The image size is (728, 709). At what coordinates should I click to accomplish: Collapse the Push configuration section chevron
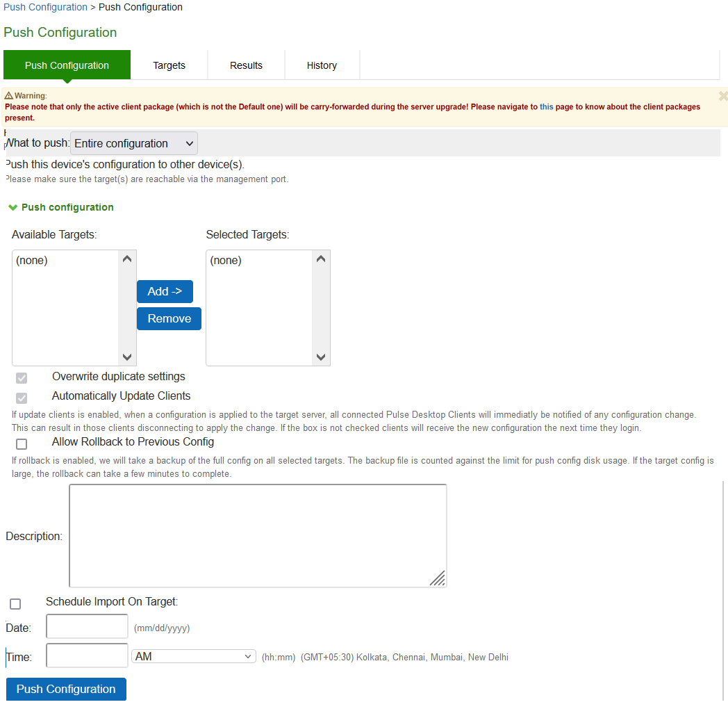(13, 207)
